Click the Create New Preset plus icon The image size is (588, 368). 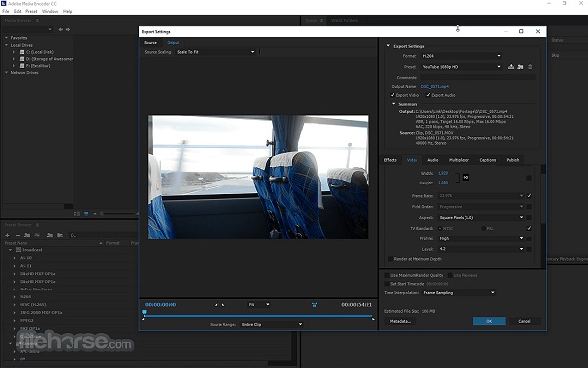tap(7, 236)
